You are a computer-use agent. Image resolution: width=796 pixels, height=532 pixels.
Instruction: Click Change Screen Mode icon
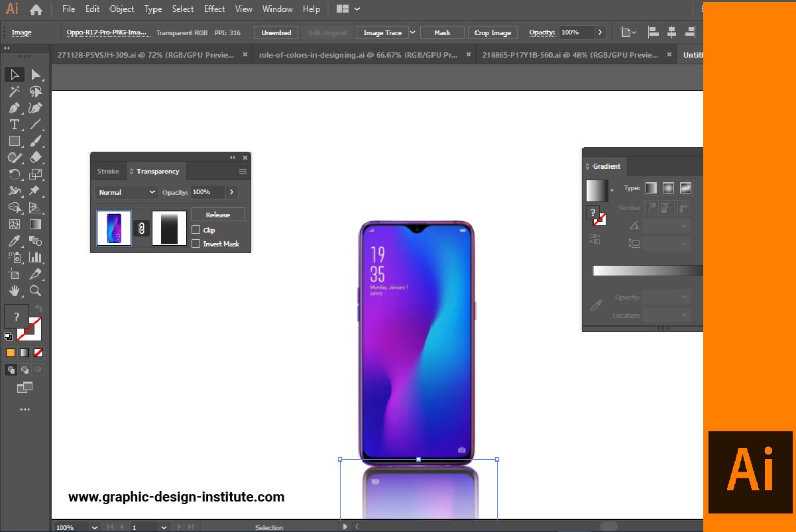(25, 388)
